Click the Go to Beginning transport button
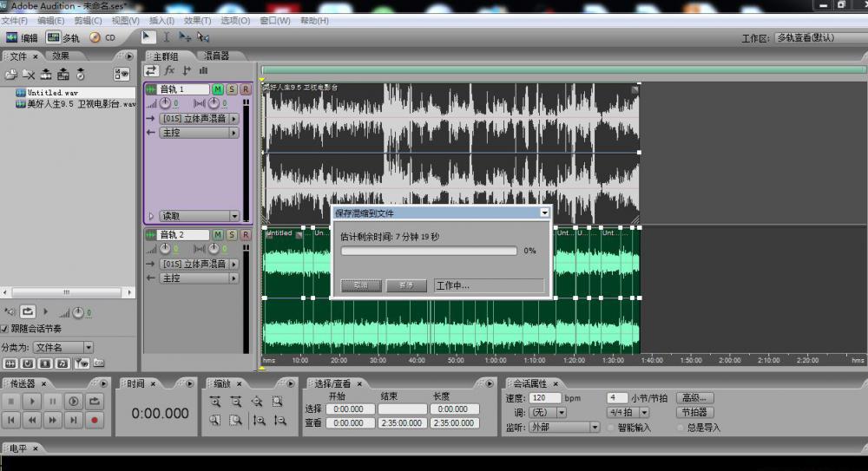Viewport: 868px width, 471px height. [x=10, y=421]
